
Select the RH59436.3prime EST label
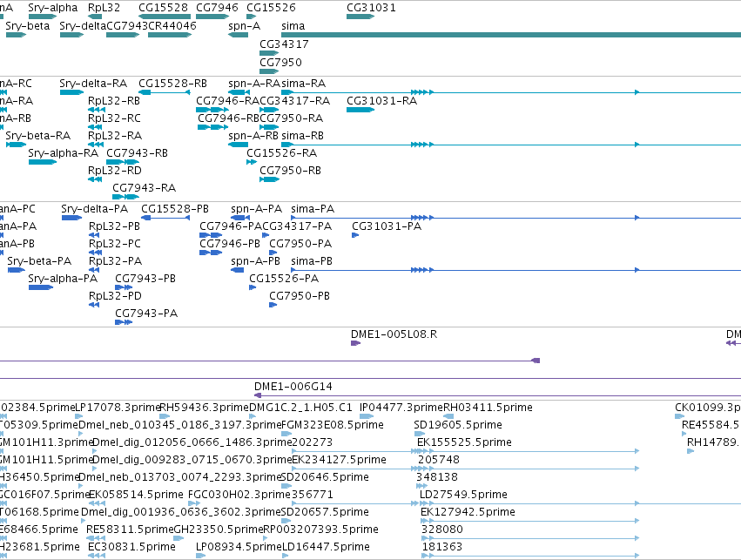click(x=204, y=408)
